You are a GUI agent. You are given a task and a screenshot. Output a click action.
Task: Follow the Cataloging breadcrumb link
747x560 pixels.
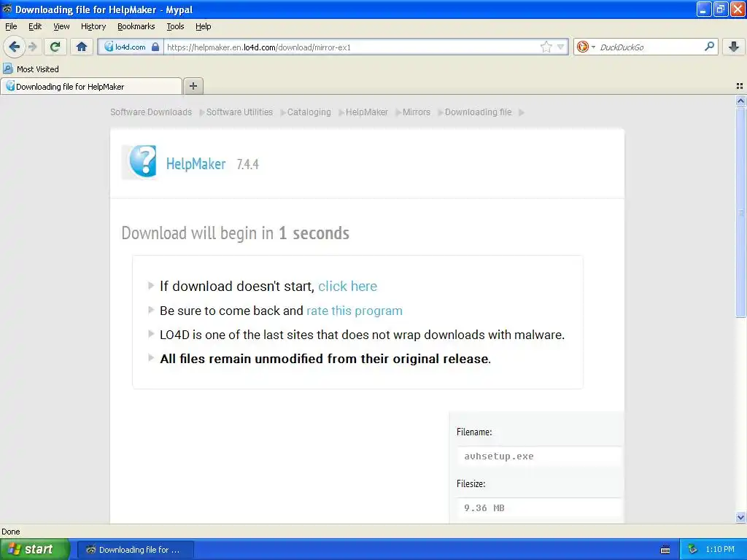[309, 112]
